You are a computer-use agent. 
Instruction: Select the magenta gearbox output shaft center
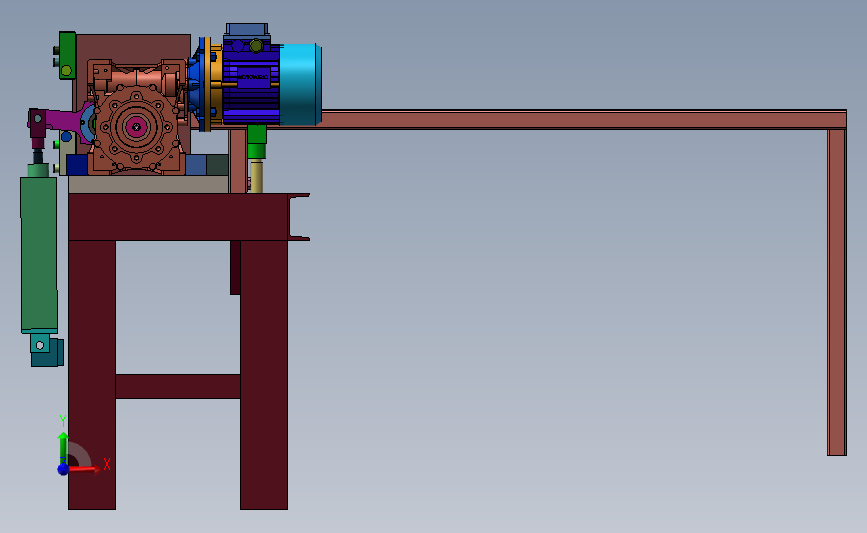[x=136, y=127]
